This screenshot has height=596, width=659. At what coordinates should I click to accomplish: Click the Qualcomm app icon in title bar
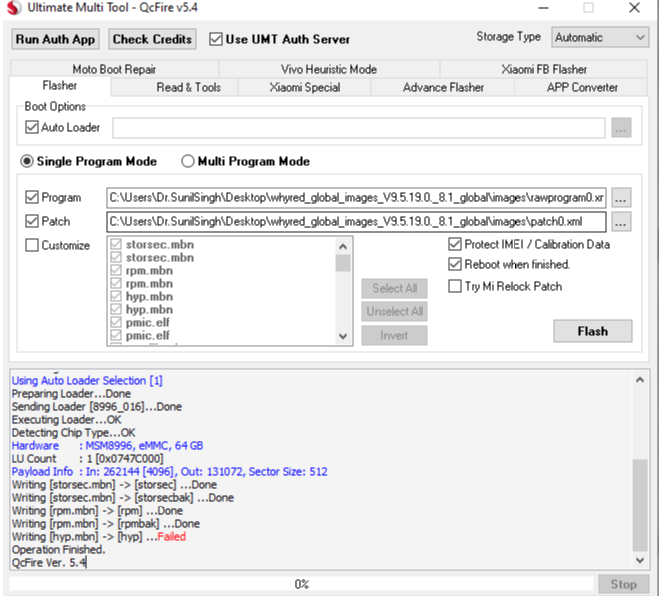click(x=13, y=8)
